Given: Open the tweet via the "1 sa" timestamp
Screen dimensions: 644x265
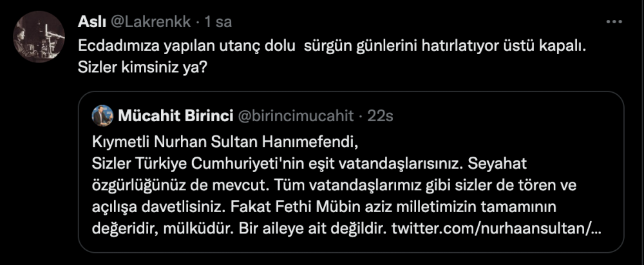Looking at the screenshot, I should point(218,23).
